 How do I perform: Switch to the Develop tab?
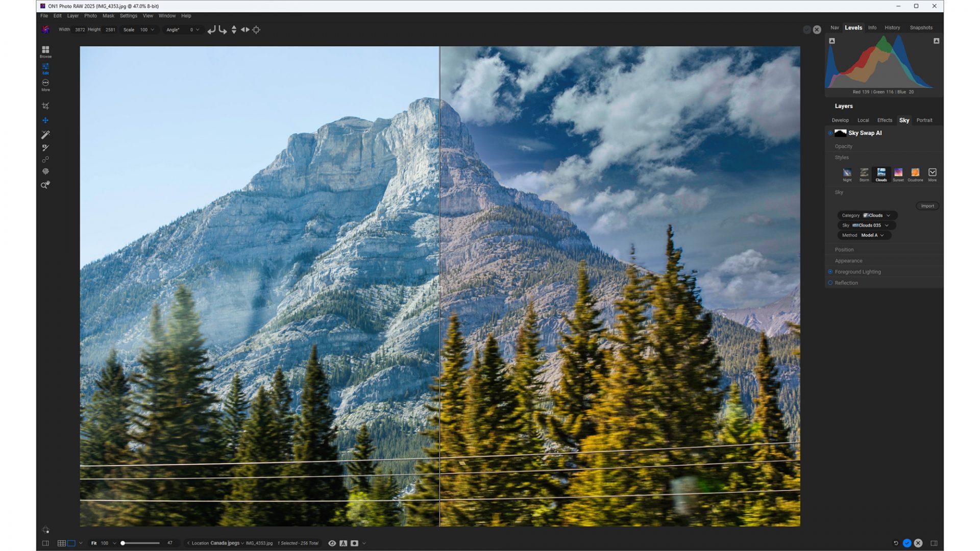click(x=840, y=120)
